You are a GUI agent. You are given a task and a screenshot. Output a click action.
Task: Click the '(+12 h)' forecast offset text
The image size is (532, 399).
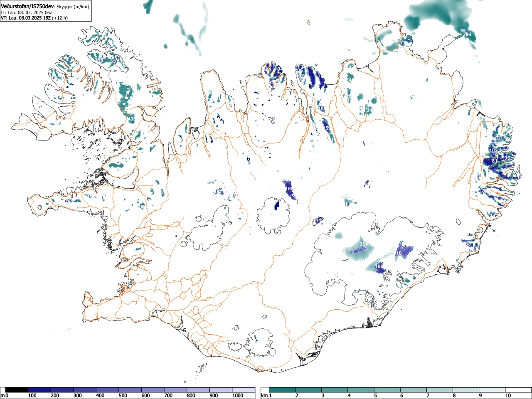(x=60, y=18)
